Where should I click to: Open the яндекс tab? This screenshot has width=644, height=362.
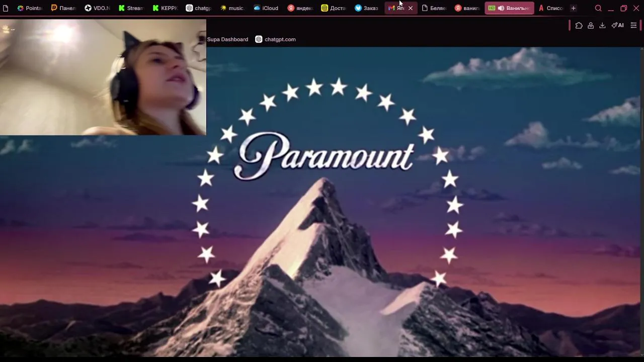coord(300,8)
